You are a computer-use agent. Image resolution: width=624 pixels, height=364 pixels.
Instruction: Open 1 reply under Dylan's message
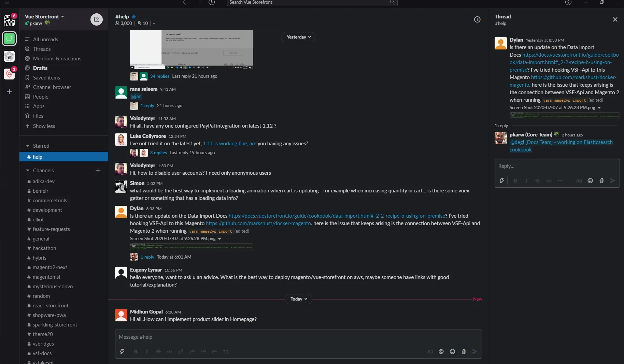click(147, 257)
